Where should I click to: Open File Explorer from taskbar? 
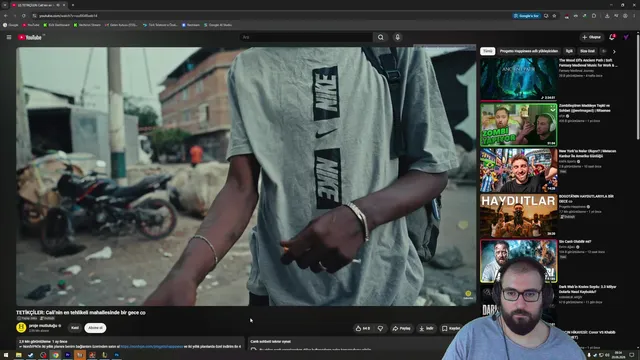[18, 355]
